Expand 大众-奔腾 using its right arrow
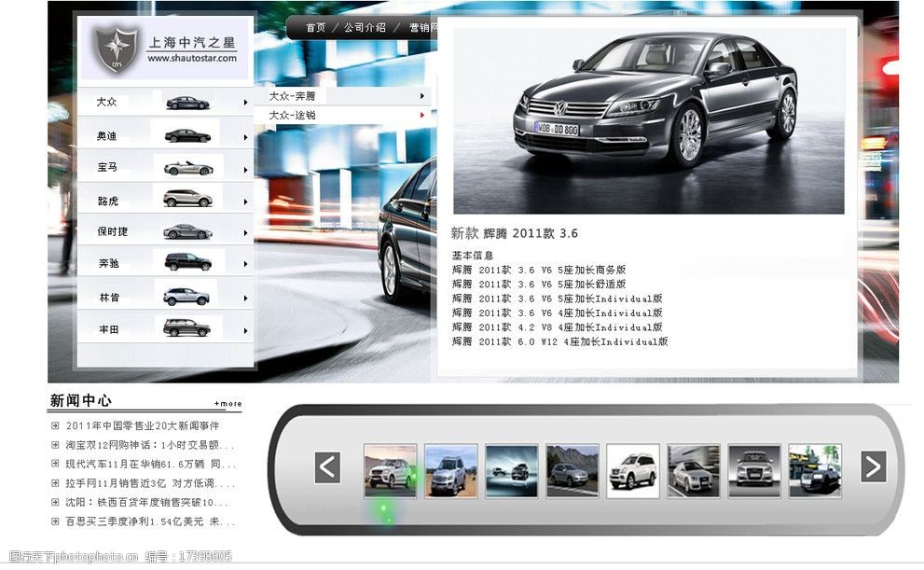924x570 pixels. pos(421,95)
